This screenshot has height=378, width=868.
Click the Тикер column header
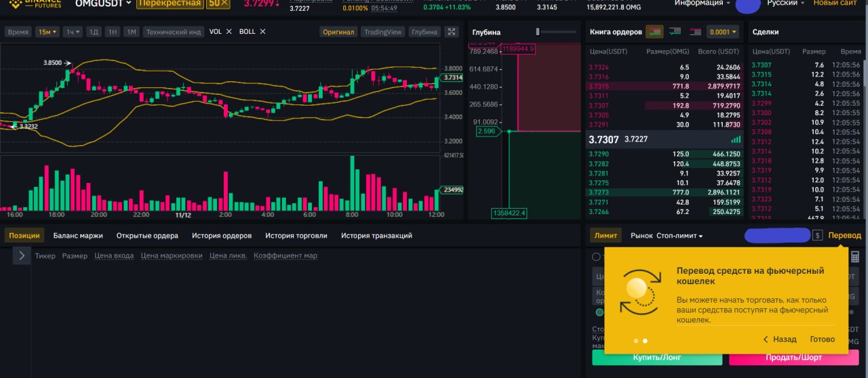[45, 256]
